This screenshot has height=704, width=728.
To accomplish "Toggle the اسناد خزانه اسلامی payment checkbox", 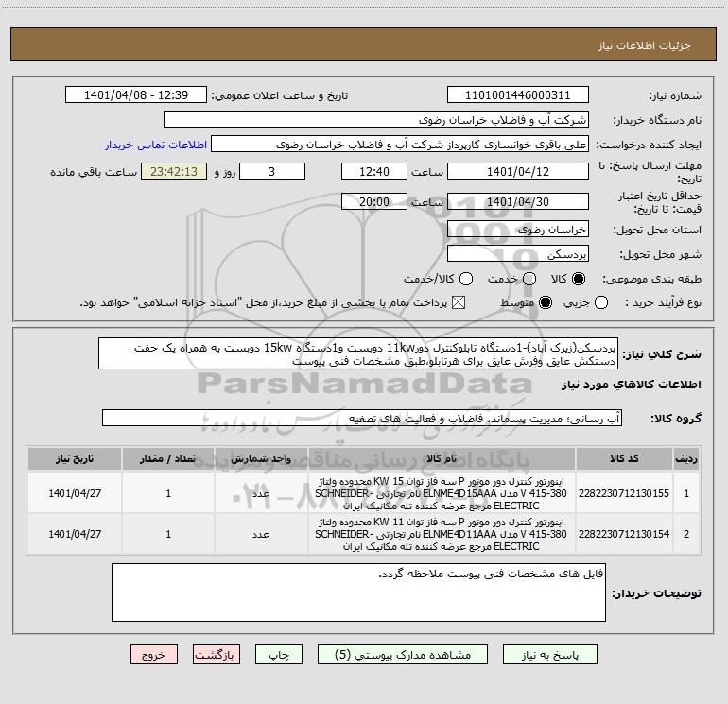I will (459, 303).
